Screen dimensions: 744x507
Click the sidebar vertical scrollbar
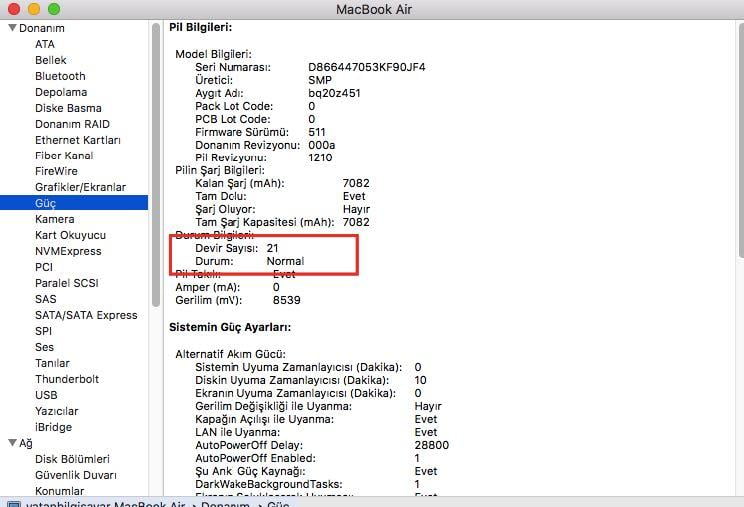(156, 160)
